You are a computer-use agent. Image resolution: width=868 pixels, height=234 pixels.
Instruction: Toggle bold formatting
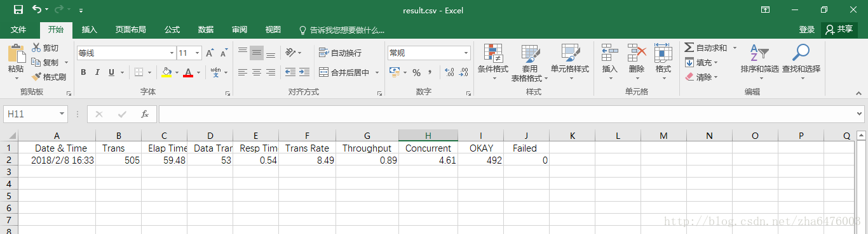click(83, 72)
